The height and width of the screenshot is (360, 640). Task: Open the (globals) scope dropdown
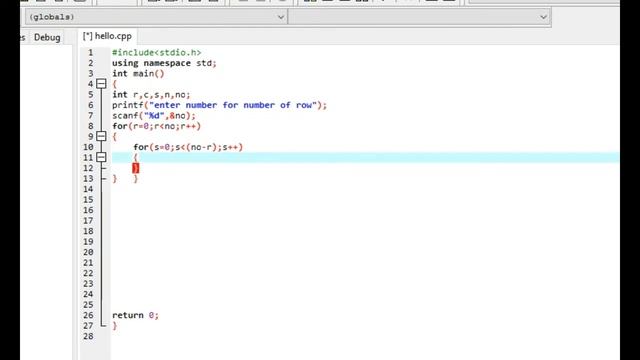[x=156, y=17]
